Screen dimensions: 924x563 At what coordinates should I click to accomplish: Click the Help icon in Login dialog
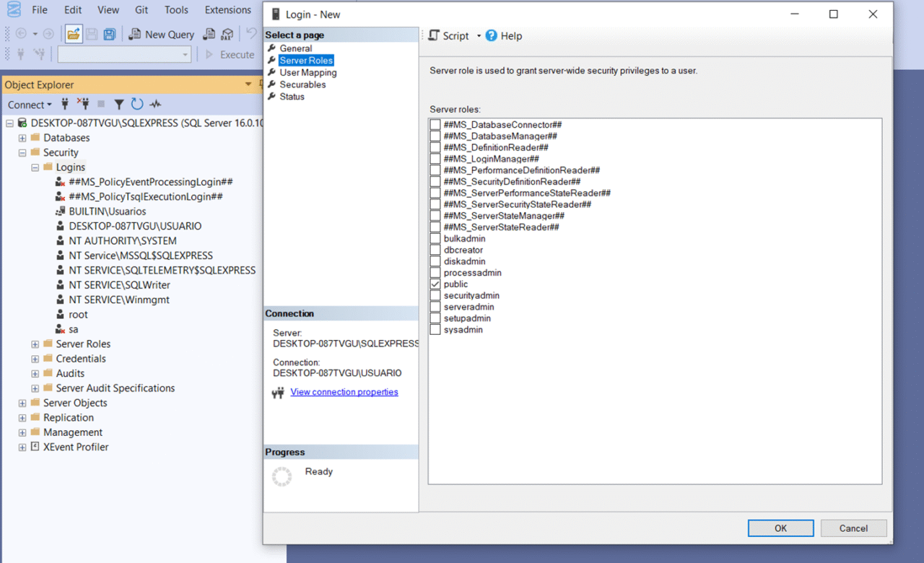(492, 35)
